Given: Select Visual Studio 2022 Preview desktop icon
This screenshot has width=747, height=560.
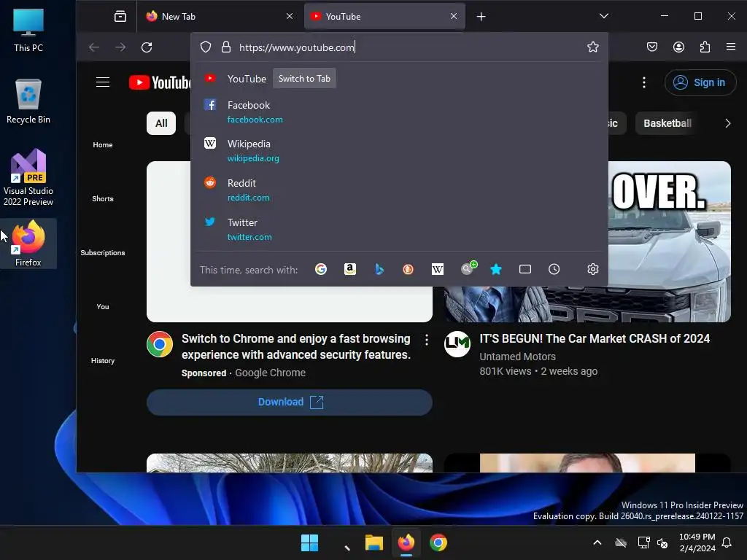Looking at the screenshot, I should click(x=28, y=177).
